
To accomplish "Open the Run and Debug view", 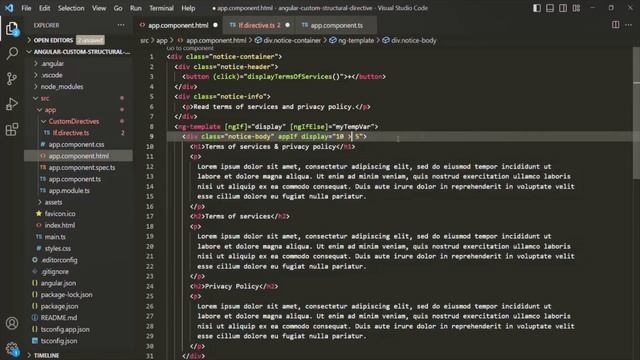I will click(x=12, y=104).
